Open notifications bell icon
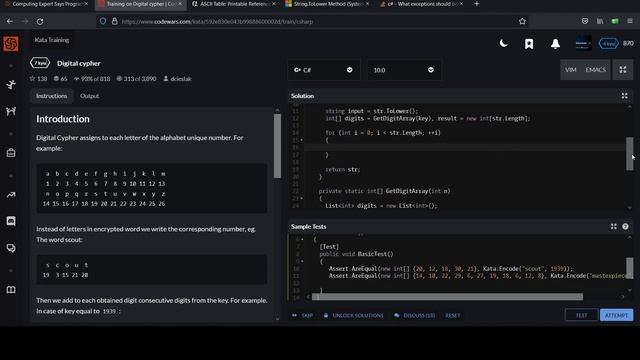640x360 pixels. pyautogui.click(x=555, y=44)
